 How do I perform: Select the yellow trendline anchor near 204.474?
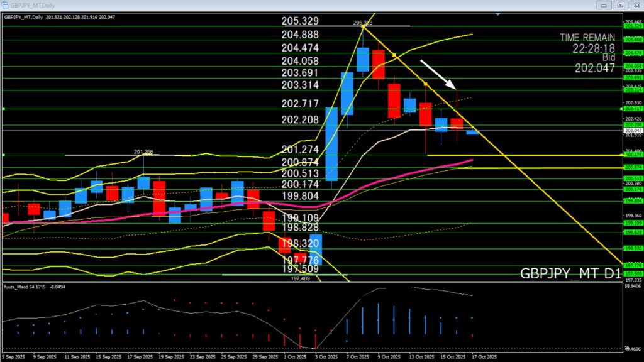click(394, 55)
